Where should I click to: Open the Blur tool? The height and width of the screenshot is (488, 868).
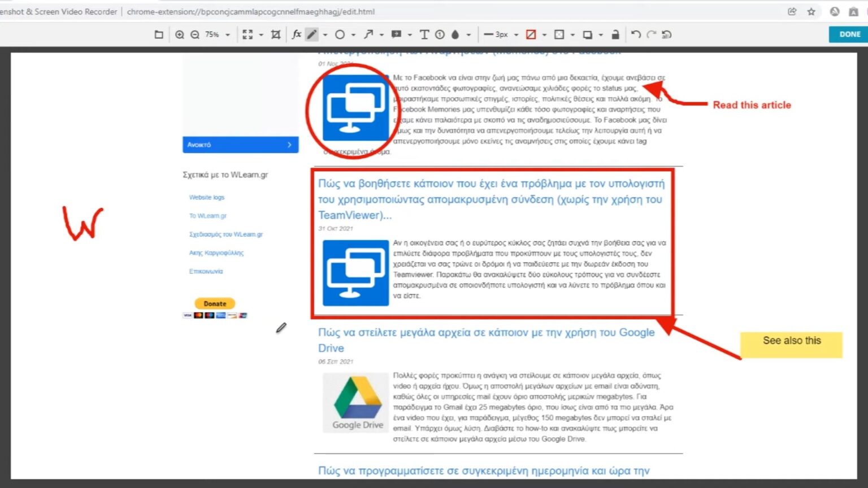point(454,34)
